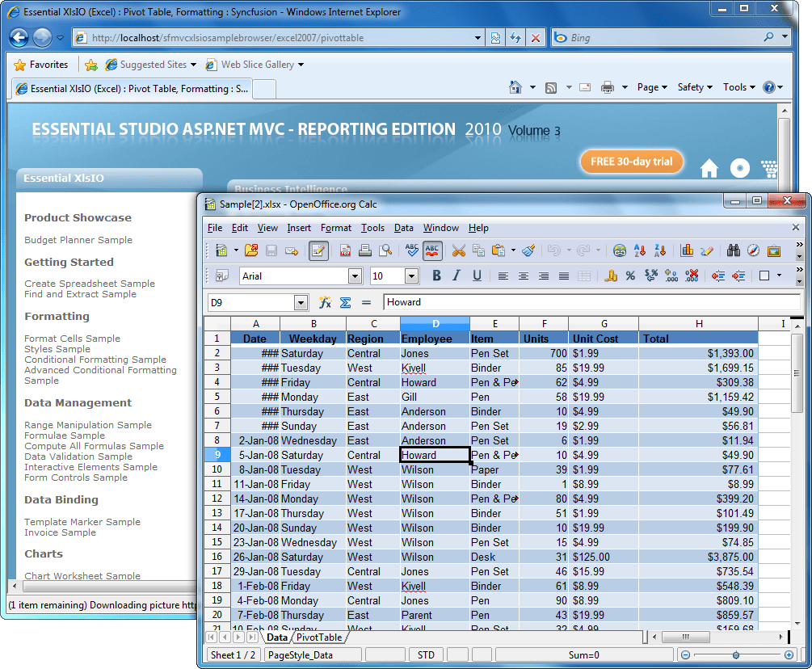Viewport: 812px width, 669px height.
Task: Click the Print icon in Calc
Action: [x=365, y=251]
